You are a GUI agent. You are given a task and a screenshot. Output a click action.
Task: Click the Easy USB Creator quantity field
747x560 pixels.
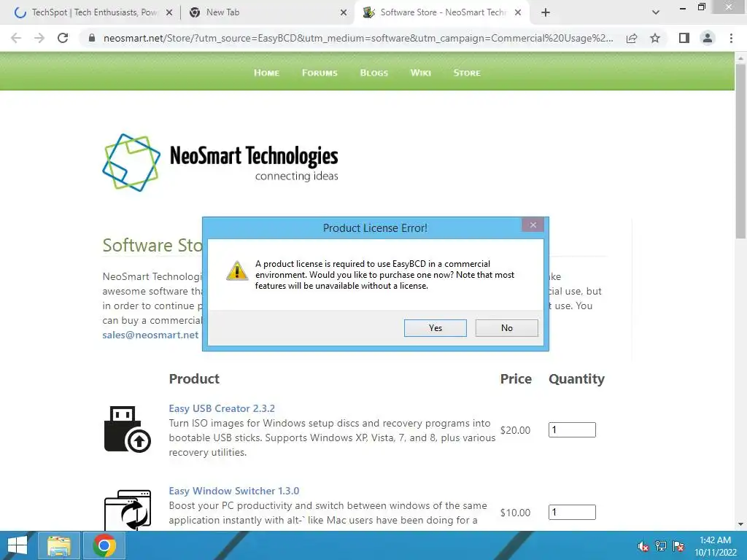click(572, 430)
